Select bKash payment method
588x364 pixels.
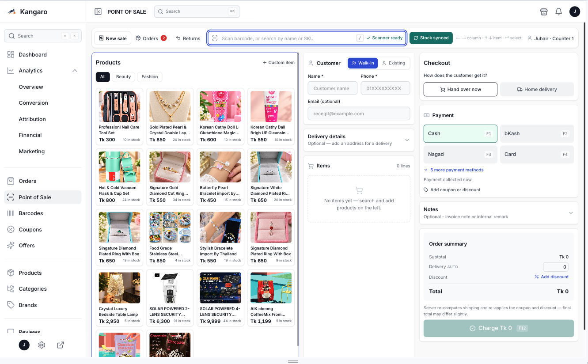pos(537,133)
